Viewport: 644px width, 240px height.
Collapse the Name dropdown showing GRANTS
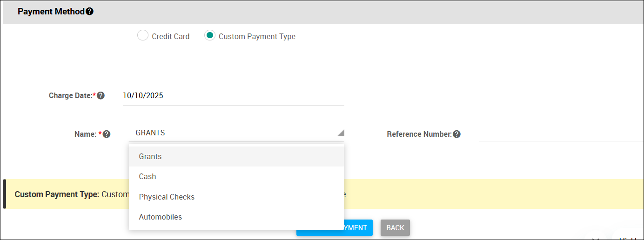coord(237,133)
